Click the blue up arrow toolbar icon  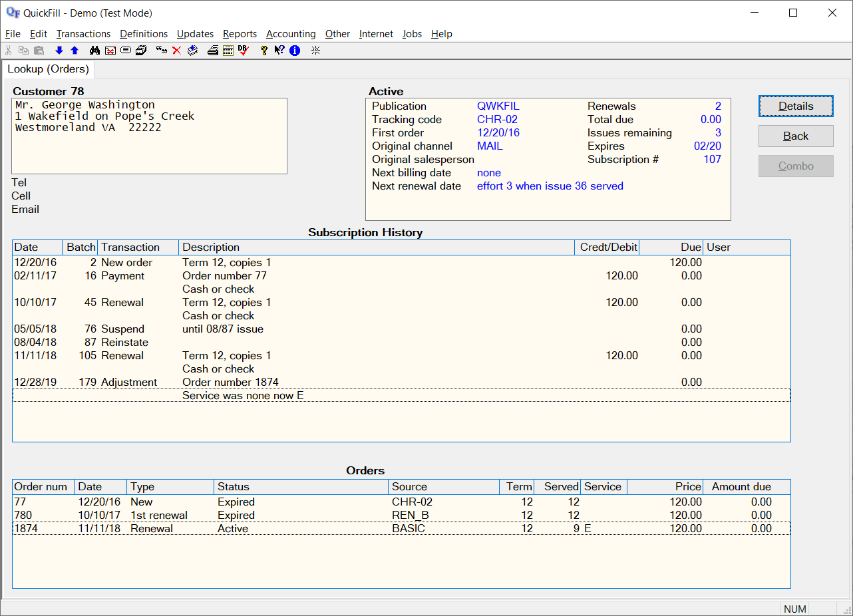coord(75,51)
